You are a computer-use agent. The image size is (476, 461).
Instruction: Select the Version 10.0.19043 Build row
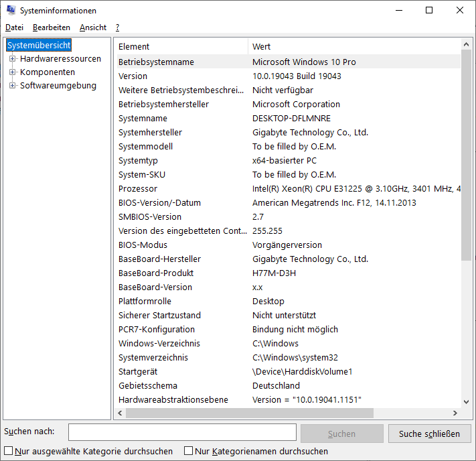(x=289, y=76)
